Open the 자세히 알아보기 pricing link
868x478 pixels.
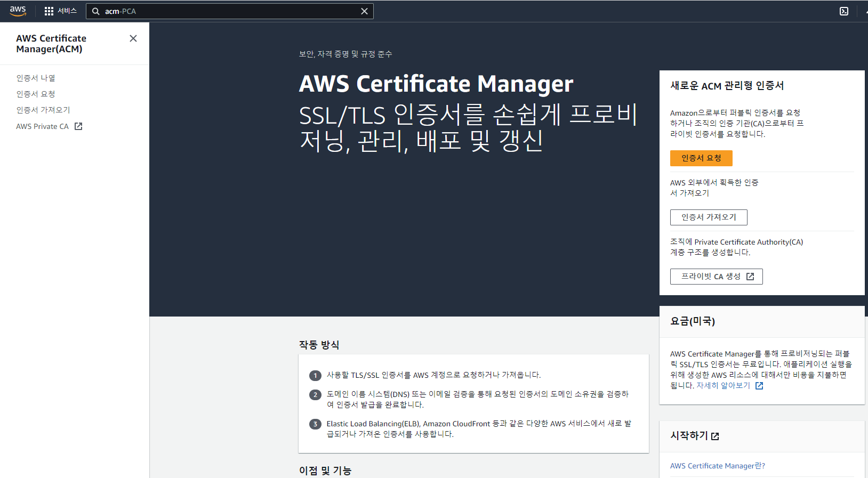(723, 386)
